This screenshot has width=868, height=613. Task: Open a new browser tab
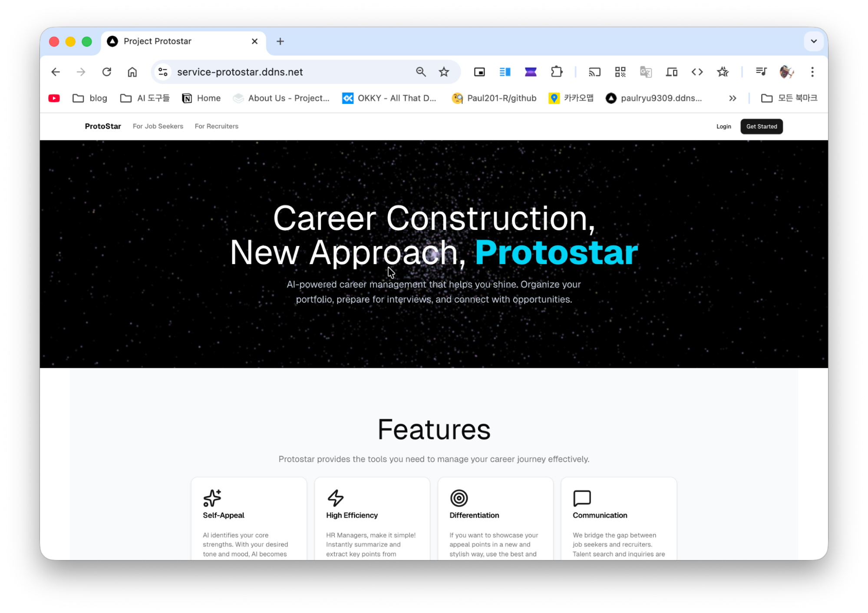point(280,41)
